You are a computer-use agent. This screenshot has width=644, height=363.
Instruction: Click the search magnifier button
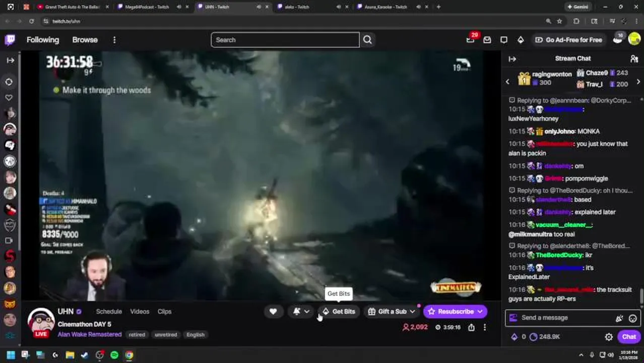(x=367, y=40)
